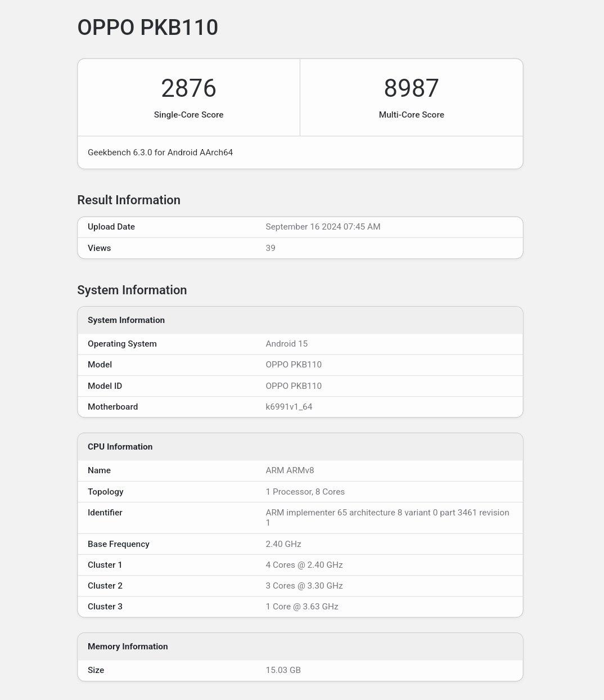Click the OPPO PKB110 page title
Screen dimensions: 604x700
[x=147, y=28]
